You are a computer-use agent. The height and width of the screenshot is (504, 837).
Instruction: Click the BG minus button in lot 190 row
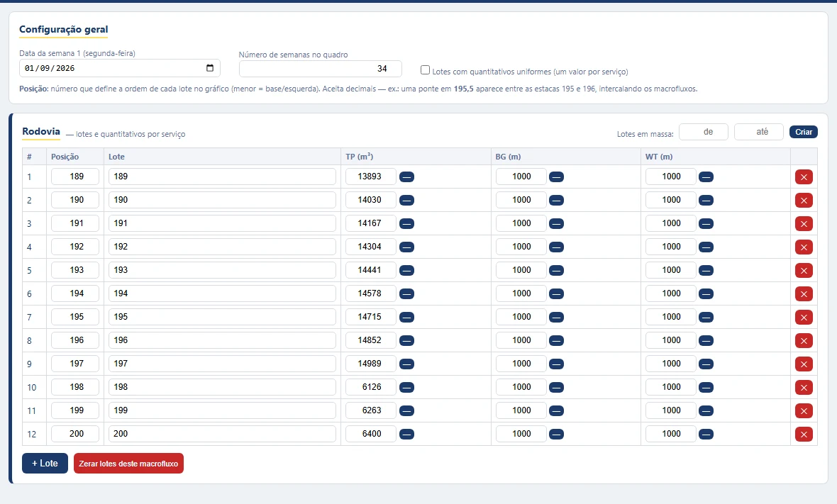click(556, 201)
